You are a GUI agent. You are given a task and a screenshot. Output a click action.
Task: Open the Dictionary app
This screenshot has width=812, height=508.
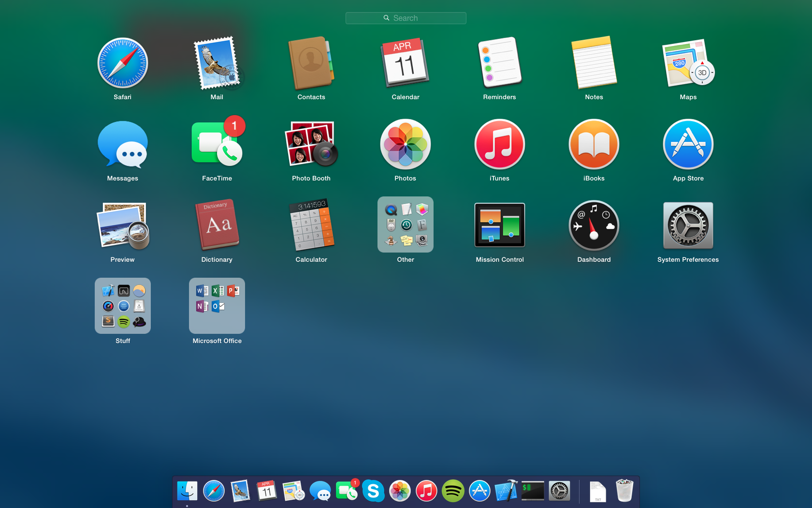217,225
